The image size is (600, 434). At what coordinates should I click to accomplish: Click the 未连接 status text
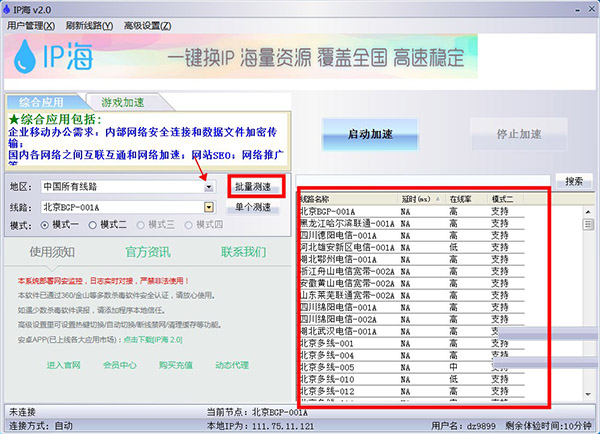coord(22,412)
